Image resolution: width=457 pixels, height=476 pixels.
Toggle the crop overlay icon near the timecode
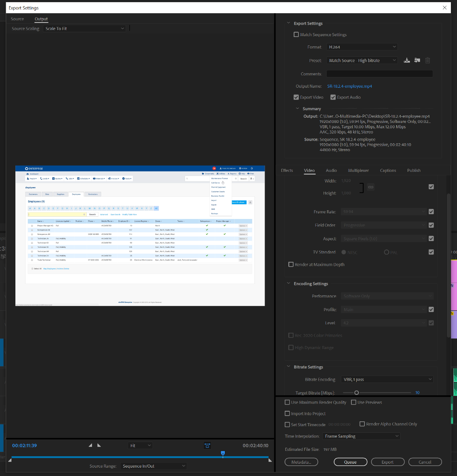[x=207, y=446]
